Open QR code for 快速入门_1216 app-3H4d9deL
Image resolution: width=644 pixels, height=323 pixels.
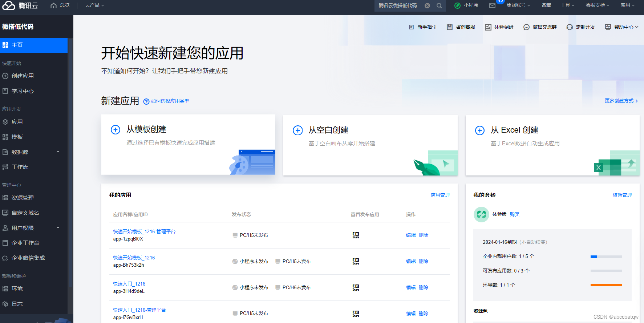click(356, 287)
